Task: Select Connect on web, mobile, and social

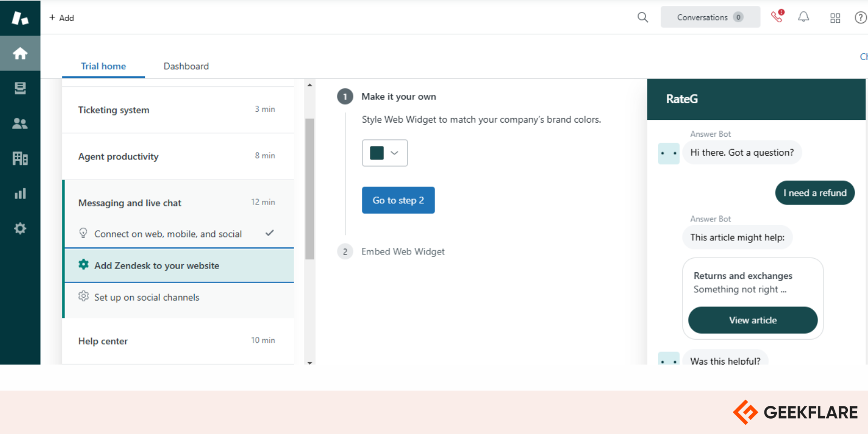Action: point(179,234)
